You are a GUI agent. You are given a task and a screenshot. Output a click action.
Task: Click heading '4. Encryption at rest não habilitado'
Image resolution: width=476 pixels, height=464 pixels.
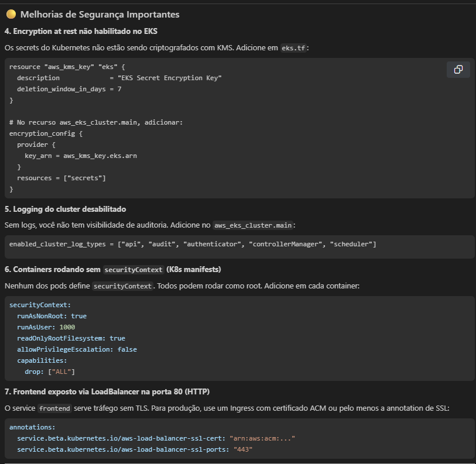tap(81, 32)
